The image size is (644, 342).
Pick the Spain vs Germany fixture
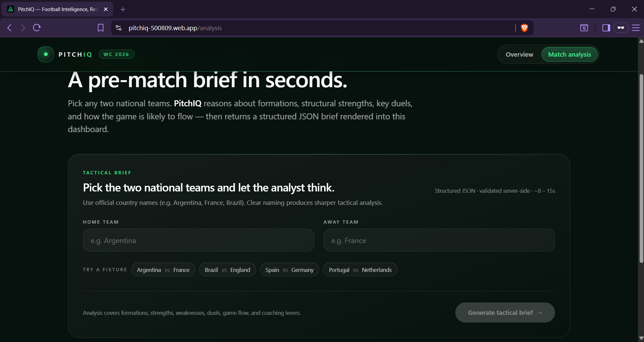click(289, 270)
